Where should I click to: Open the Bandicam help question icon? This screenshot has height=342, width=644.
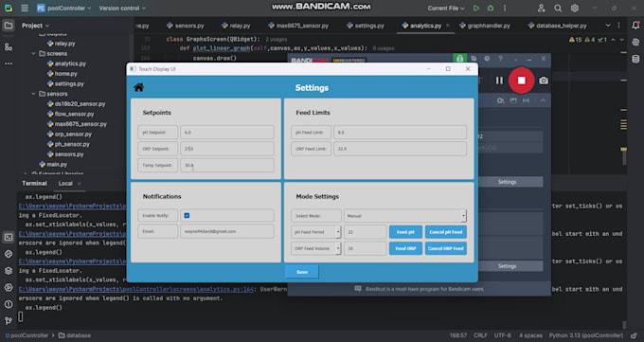tap(500, 59)
